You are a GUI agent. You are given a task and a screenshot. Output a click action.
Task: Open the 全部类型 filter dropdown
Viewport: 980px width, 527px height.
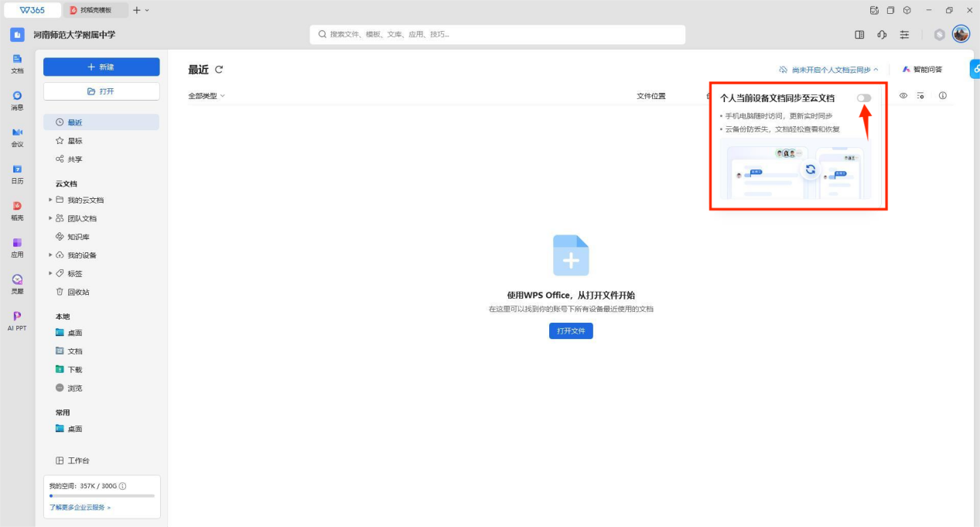tap(207, 96)
